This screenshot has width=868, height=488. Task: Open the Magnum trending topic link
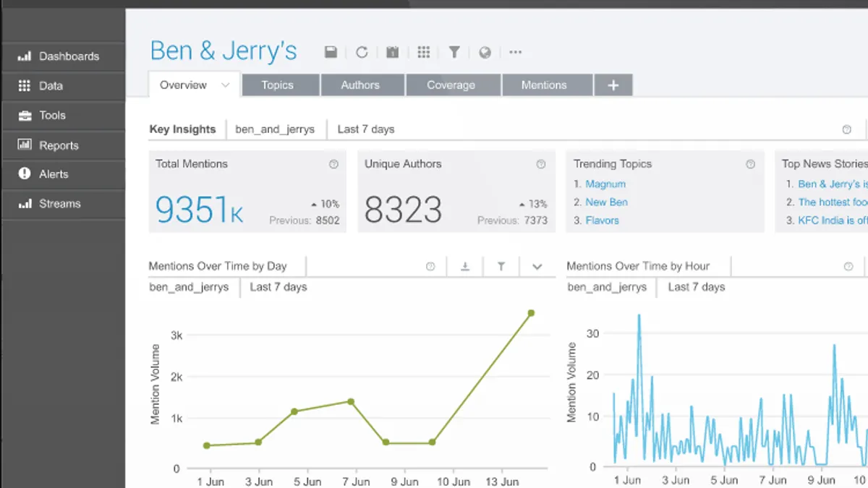(x=605, y=184)
